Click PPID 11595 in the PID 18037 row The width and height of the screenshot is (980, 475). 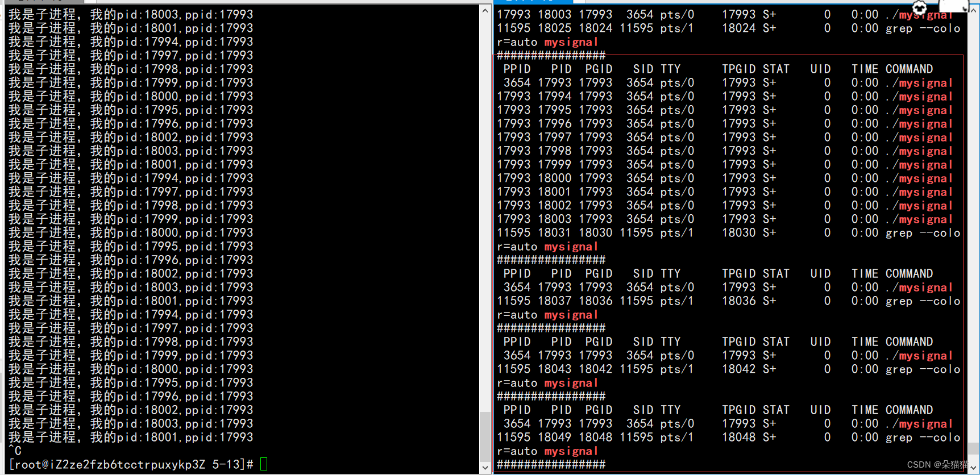pyautogui.click(x=513, y=301)
